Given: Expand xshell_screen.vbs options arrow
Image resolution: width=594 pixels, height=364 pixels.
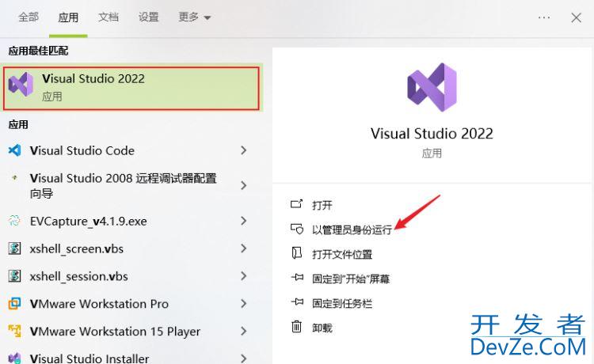Looking at the screenshot, I should point(244,248).
